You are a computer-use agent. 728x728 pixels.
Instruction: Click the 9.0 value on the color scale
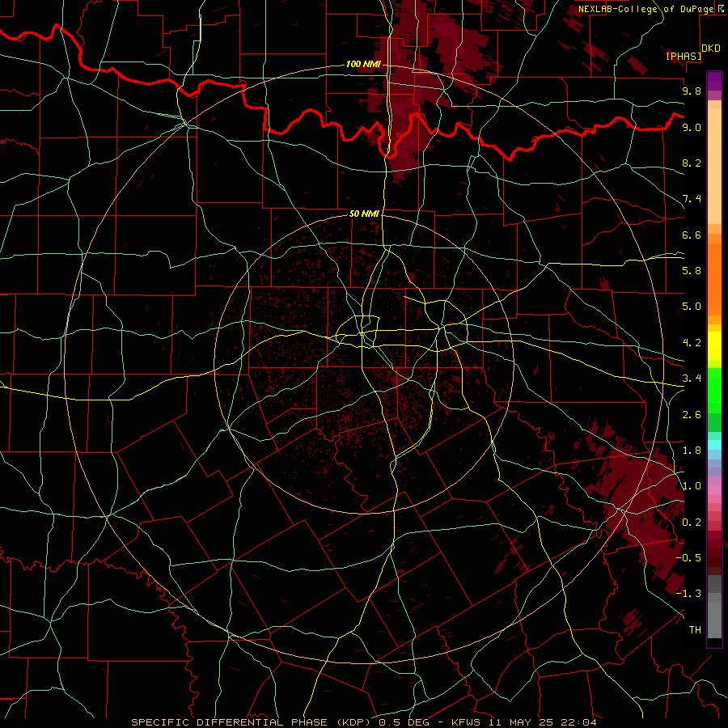click(692, 127)
